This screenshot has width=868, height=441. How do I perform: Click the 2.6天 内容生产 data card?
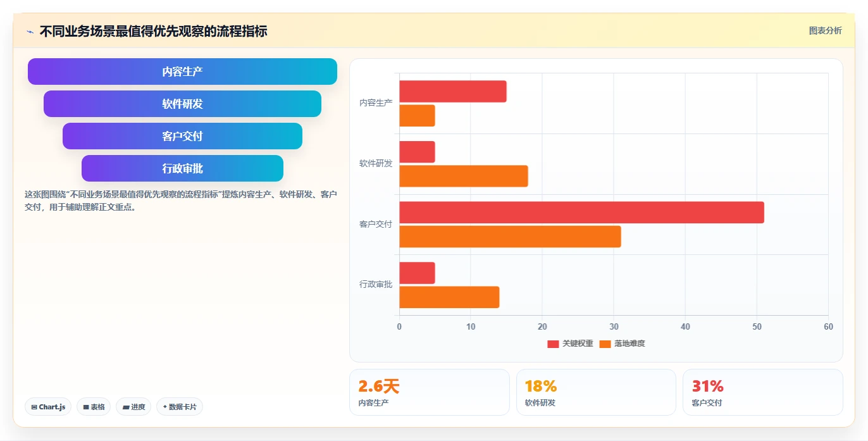(429, 392)
